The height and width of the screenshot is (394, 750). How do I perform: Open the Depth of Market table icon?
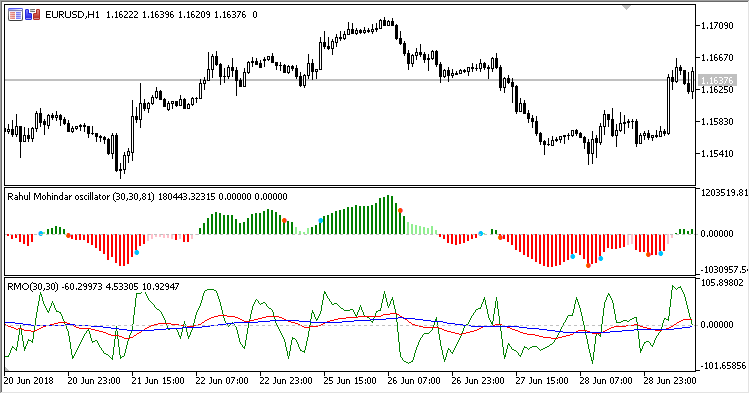coord(15,15)
